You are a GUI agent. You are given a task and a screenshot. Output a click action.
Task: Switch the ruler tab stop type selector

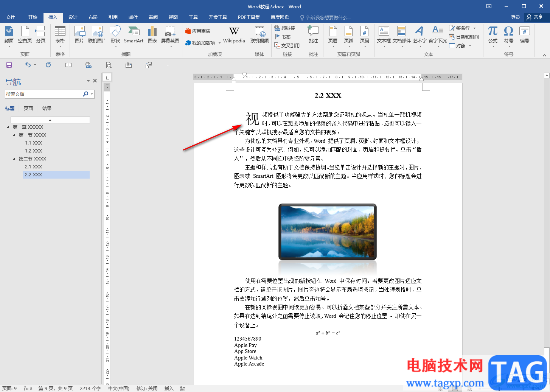(107, 78)
